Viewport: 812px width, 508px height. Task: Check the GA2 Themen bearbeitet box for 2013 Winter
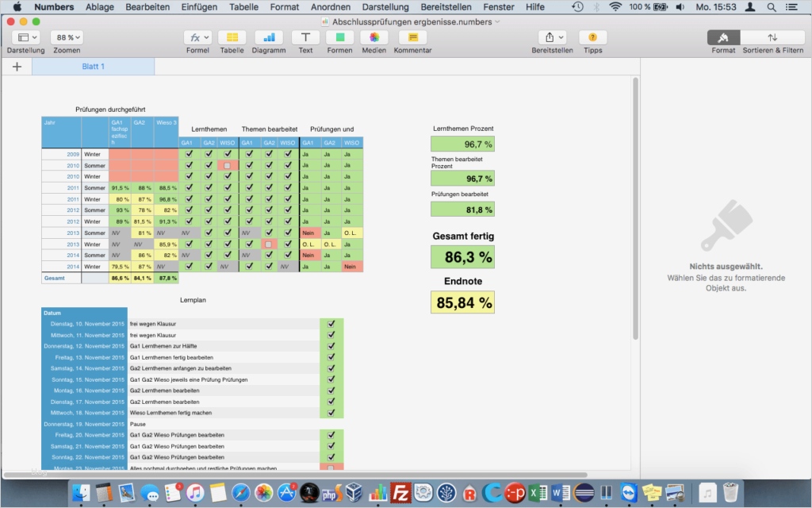pyautogui.click(x=268, y=244)
